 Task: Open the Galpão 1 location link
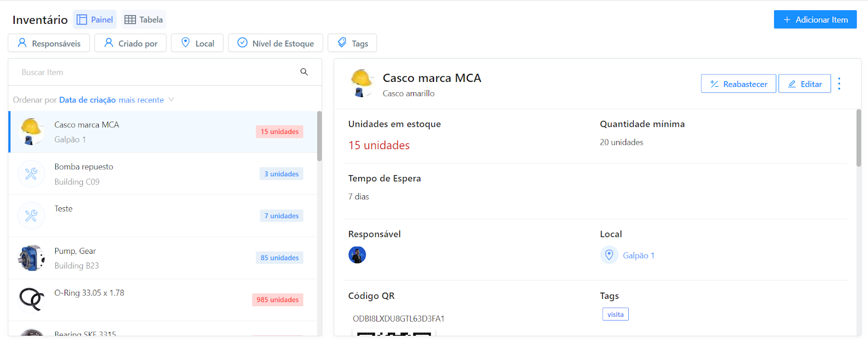[639, 255]
